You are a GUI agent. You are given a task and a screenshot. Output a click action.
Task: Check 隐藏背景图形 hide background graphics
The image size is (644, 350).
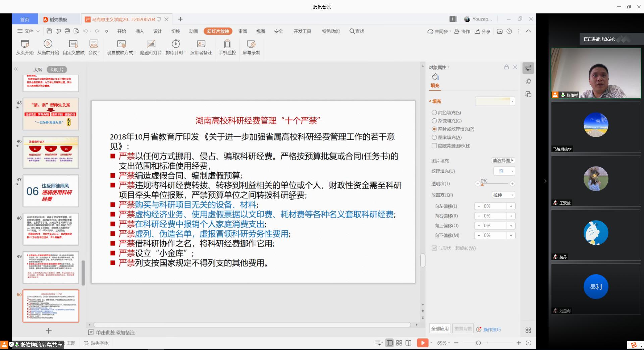434,146
